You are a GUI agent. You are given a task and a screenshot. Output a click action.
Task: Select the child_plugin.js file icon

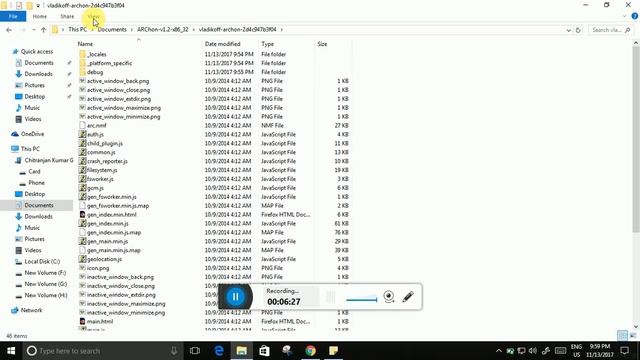point(82,143)
